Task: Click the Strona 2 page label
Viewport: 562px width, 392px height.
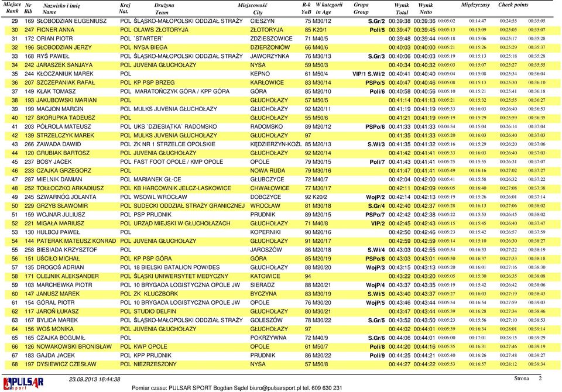Action: [527, 379]
